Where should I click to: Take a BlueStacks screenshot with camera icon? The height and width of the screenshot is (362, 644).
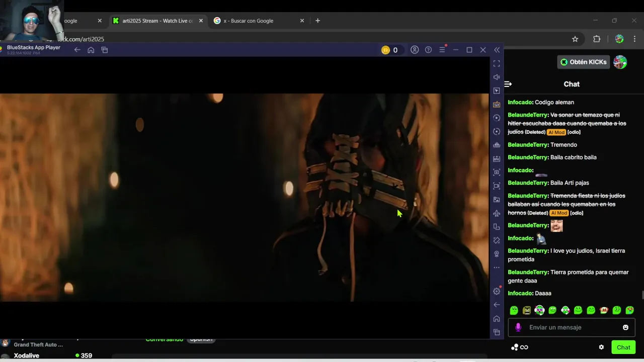coord(497,172)
